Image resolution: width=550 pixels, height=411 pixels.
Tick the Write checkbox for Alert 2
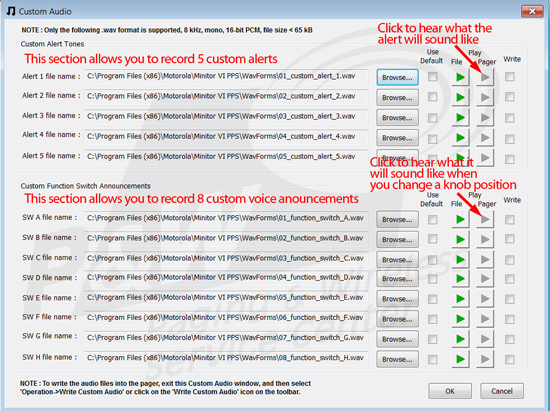pos(510,97)
